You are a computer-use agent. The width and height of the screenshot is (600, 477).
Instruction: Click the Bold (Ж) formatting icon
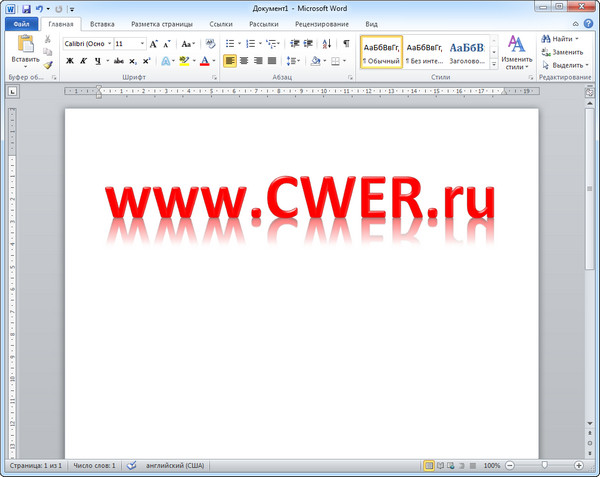70,61
